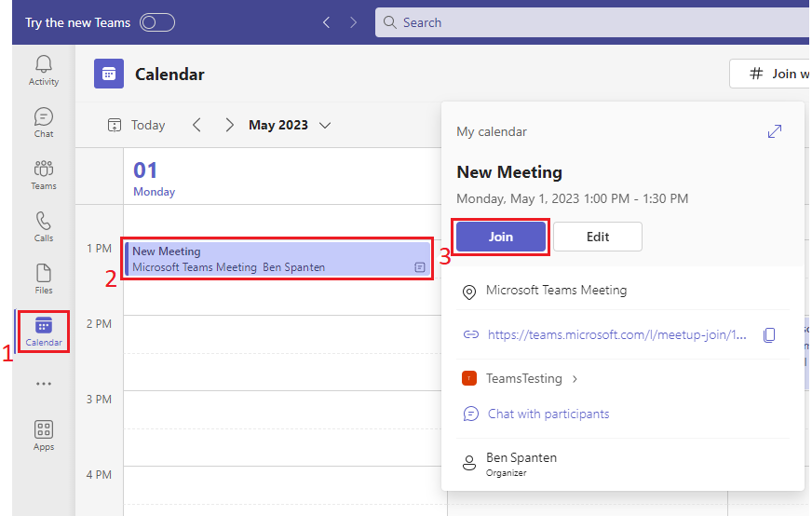Toggle the Try the new Teams switch
Image resolution: width=812 pixels, height=516 pixels.
(x=156, y=22)
